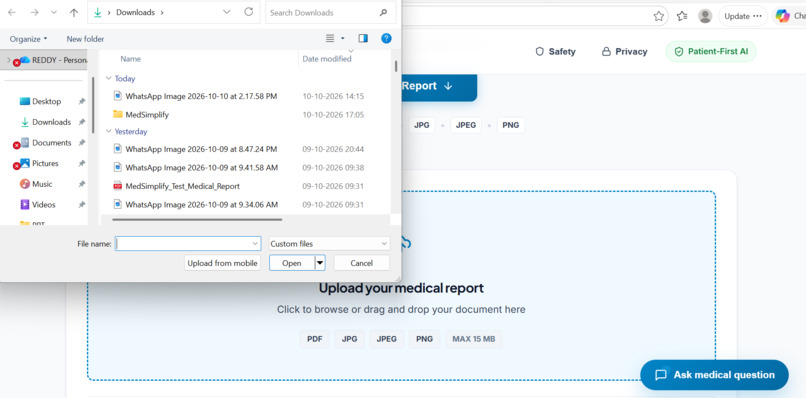The width and height of the screenshot is (806, 398).
Task: Select WhatsApp Image 2026-10-09 at 8.47.24 PM
Action: (x=201, y=149)
